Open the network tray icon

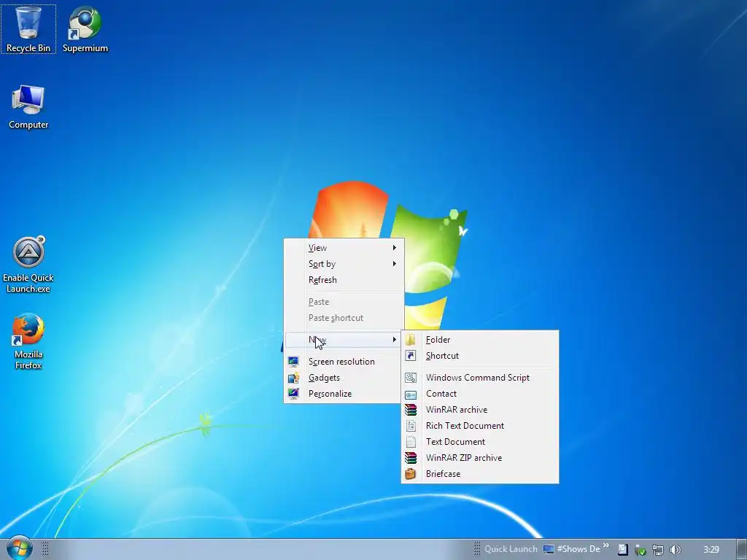[658, 550]
